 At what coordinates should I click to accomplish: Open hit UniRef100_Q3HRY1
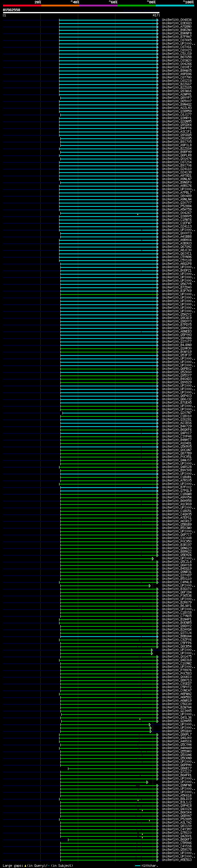tap(177, 118)
